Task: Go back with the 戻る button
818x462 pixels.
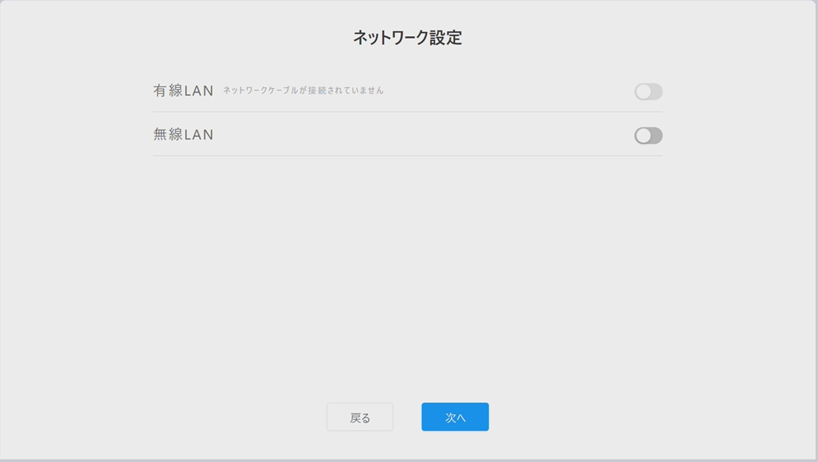Action: point(360,417)
